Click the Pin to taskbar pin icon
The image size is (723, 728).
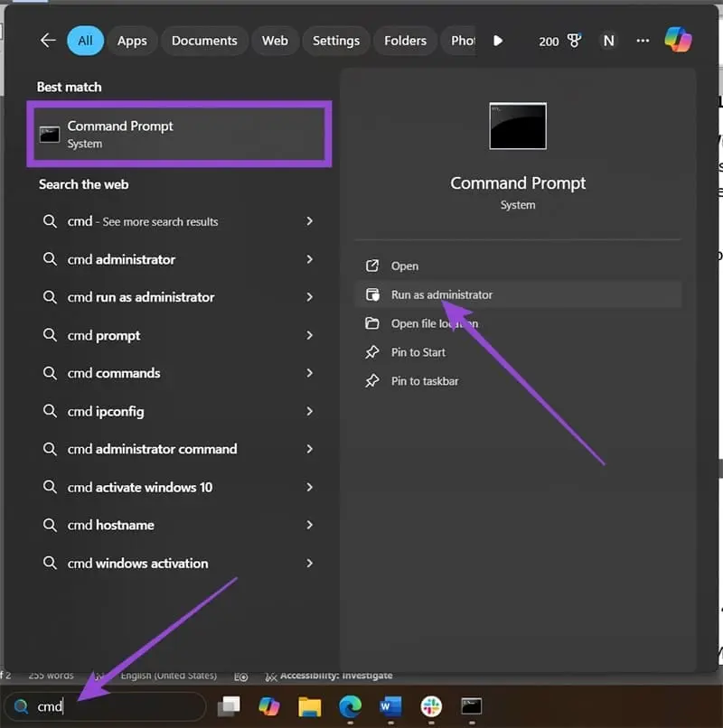pos(372,381)
